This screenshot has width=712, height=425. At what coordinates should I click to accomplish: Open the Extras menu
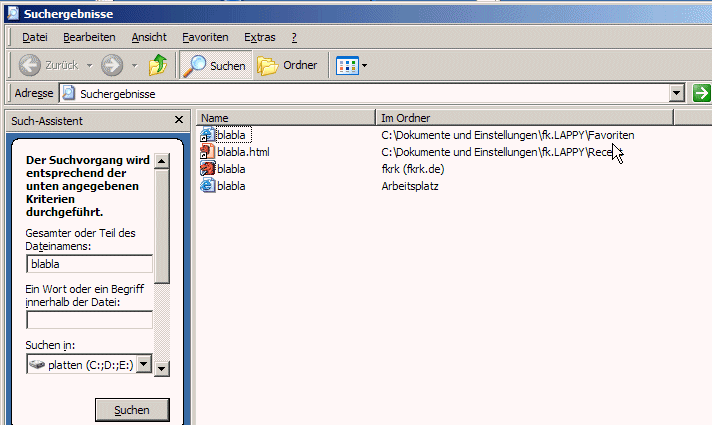pyautogui.click(x=259, y=37)
